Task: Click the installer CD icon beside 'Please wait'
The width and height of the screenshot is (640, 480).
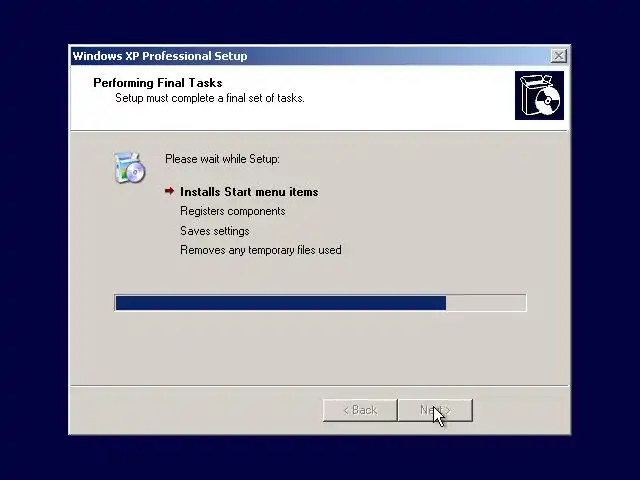Action: tap(129, 167)
